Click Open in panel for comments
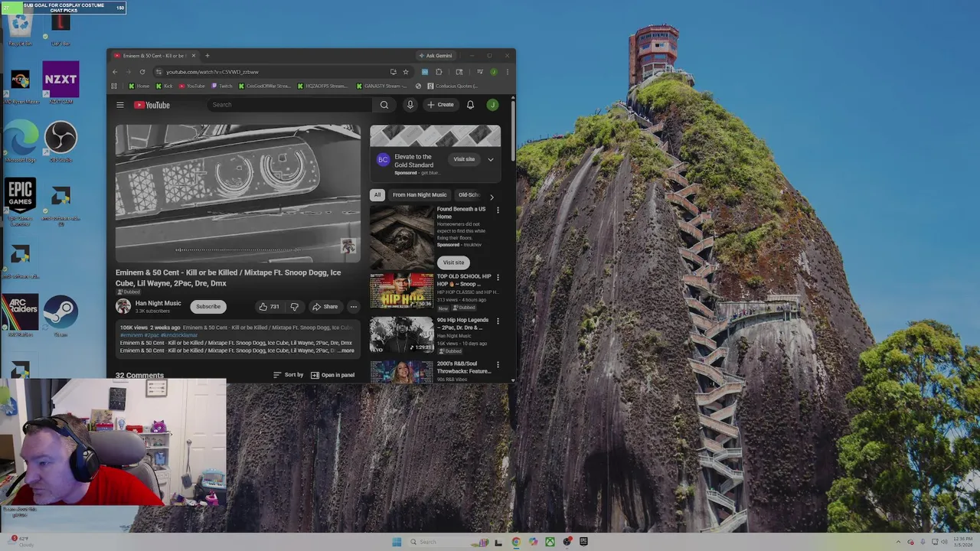Image resolution: width=980 pixels, height=551 pixels. 332,375
